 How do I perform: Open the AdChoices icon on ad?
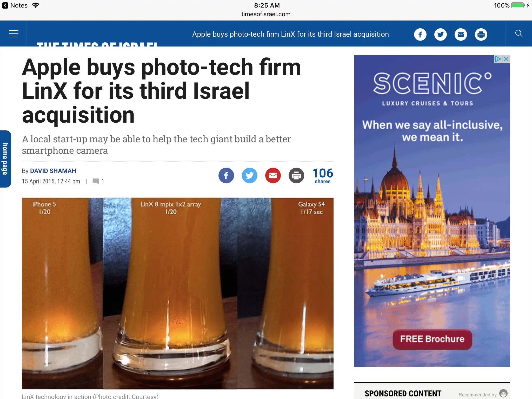(498, 59)
